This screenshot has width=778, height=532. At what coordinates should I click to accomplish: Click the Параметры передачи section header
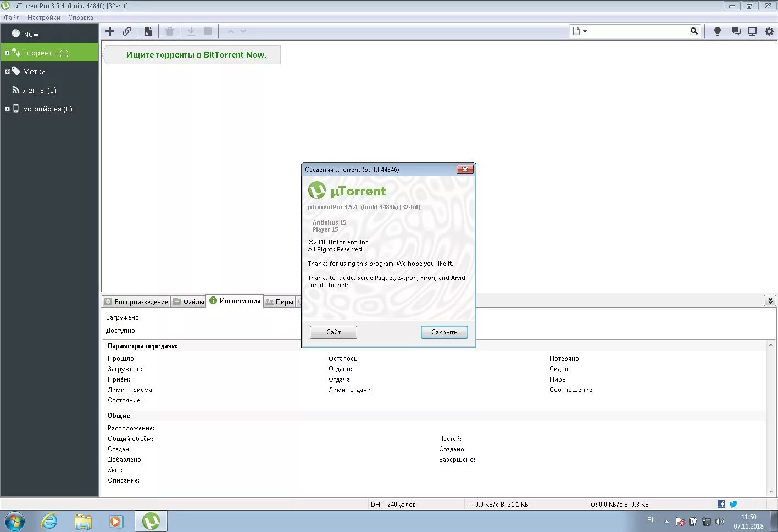tap(143, 346)
